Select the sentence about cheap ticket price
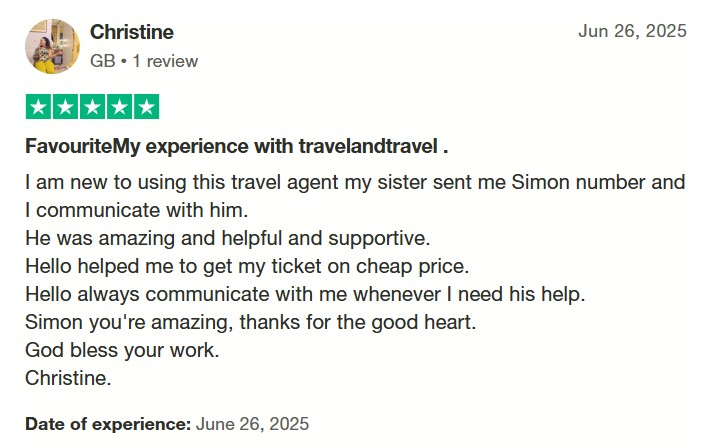The image size is (713, 448). 247,266
